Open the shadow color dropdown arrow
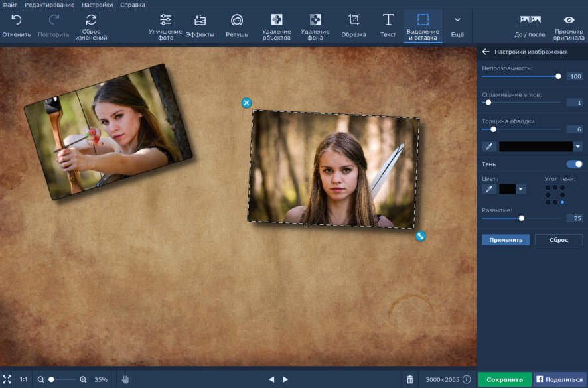Screen dimensions: 588x388 520,189
